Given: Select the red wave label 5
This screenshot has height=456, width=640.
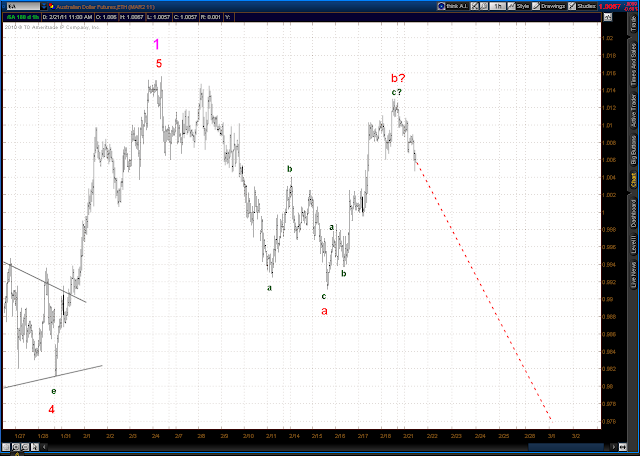Looking at the screenshot, I should click(159, 64).
